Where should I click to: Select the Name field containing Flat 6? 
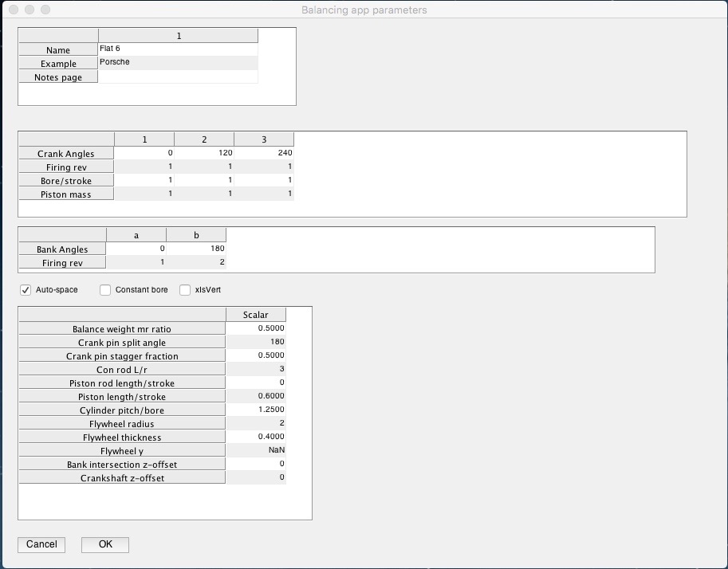tap(178, 49)
